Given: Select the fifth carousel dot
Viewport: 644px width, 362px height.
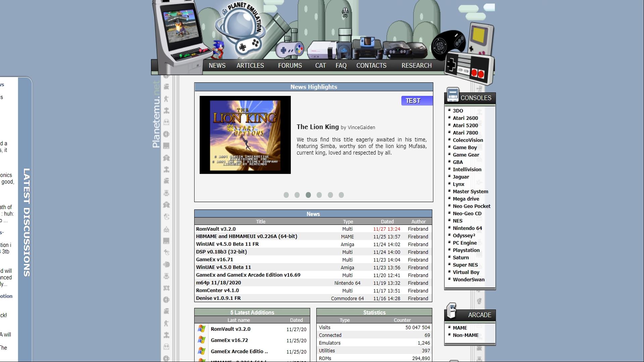Looking at the screenshot, I should [x=330, y=195].
